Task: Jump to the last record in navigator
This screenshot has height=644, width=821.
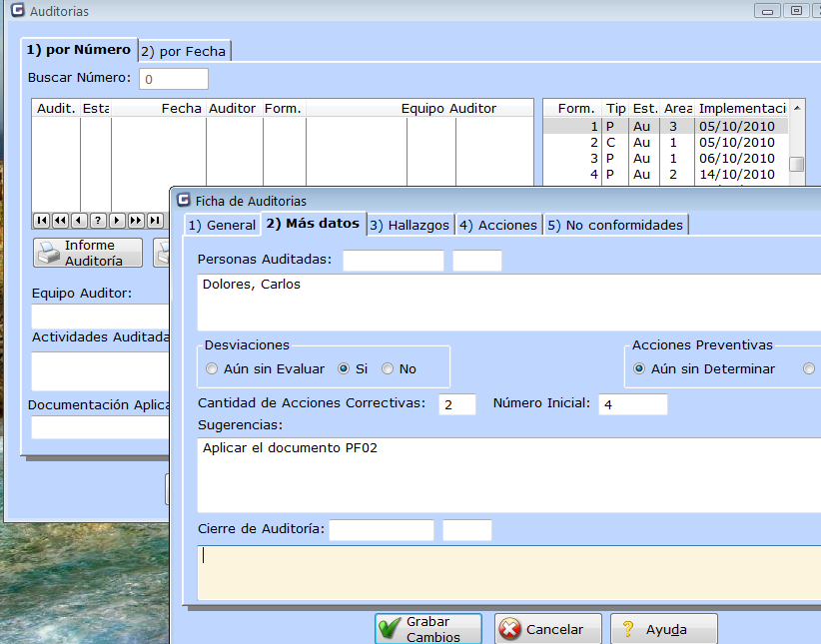Action: (x=155, y=221)
